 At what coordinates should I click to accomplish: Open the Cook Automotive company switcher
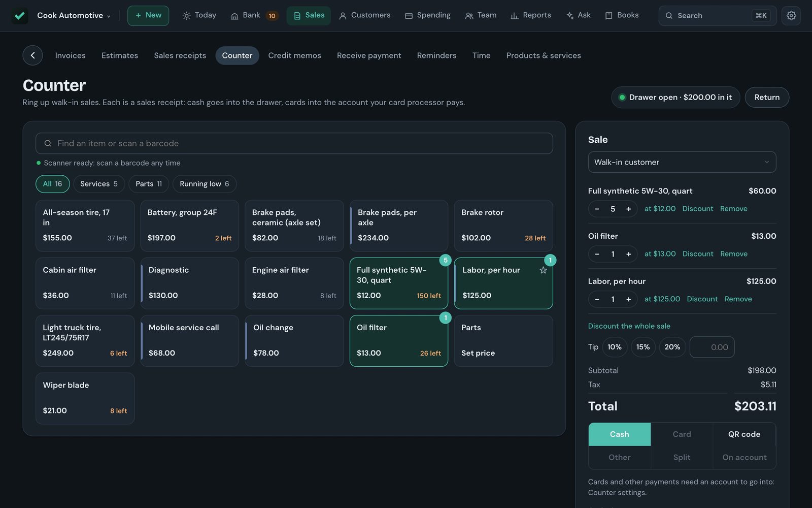[x=74, y=16]
